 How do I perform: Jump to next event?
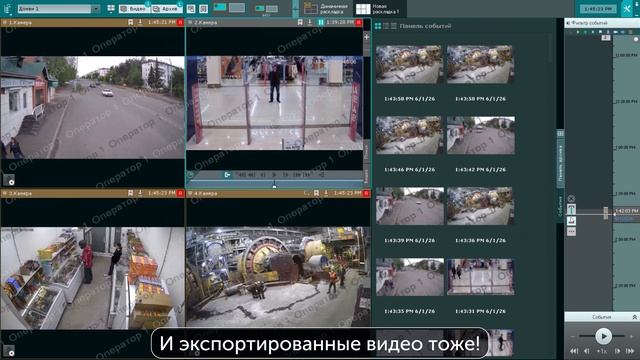(x=630, y=351)
